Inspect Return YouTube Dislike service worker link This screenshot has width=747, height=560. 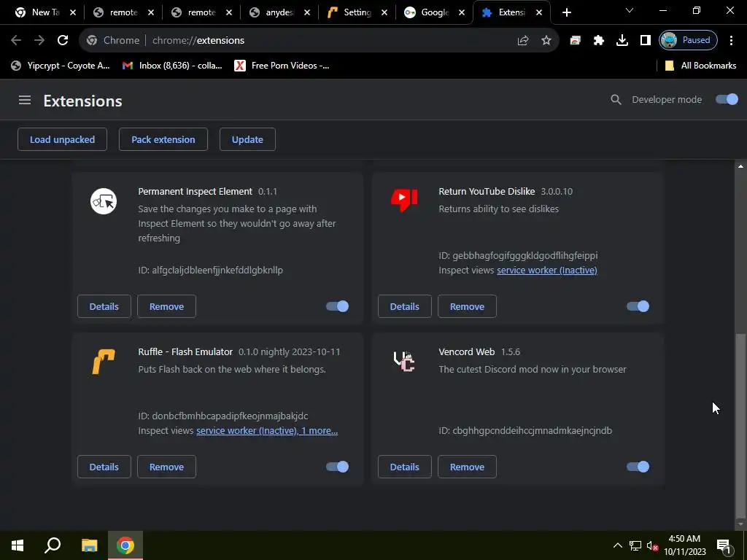(547, 270)
